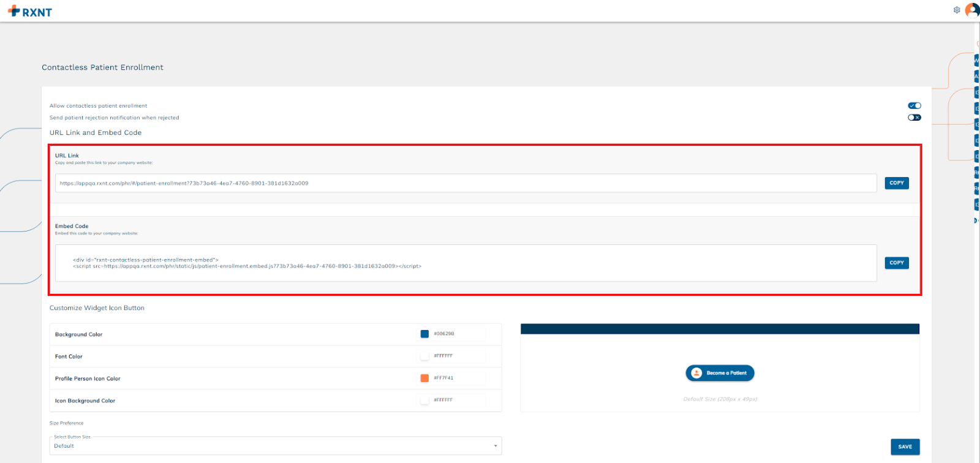
Task: Click the RXNT logo in the header
Action: pos(30,12)
